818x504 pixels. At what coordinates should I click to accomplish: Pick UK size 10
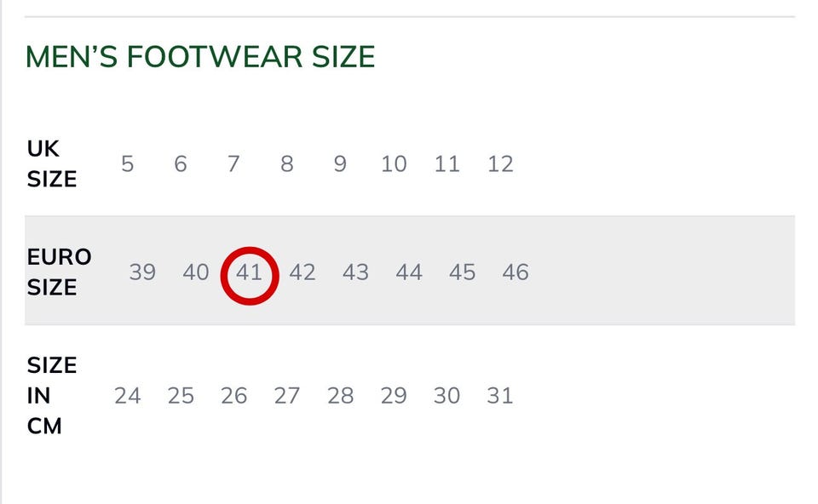tap(394, 163)
